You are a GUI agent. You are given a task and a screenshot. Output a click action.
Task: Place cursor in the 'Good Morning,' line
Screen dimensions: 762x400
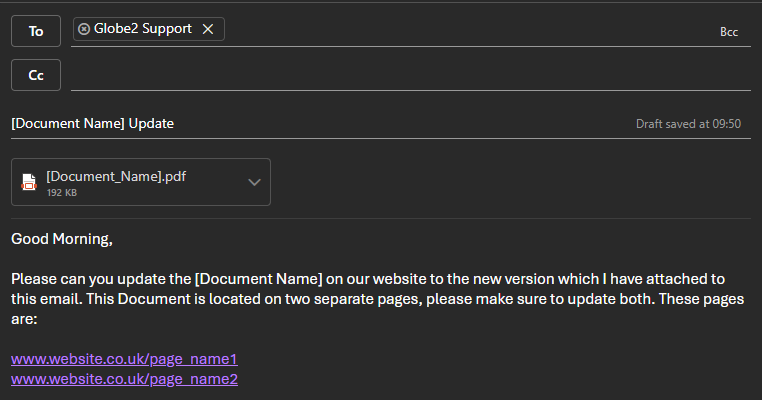point(62,239)
